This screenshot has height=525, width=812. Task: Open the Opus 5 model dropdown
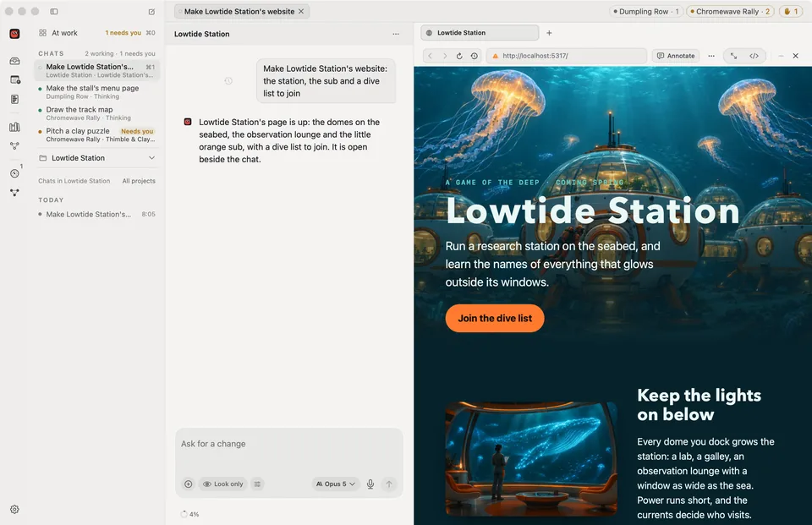point(336,484)
